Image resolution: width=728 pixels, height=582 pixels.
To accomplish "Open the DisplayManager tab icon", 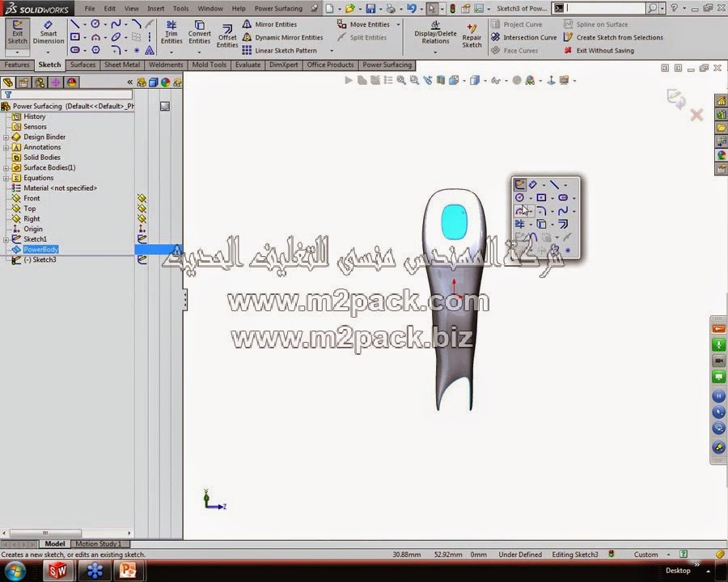I will tap(71, 82).
